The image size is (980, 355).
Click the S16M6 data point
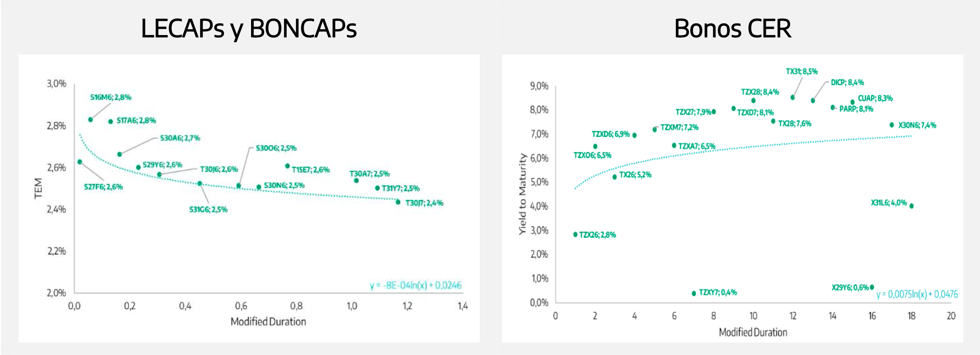[90, 120]
